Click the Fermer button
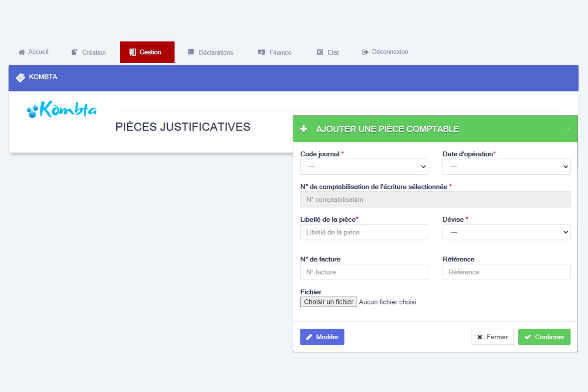Screen dimensions: 588x392 pos(492,337)
